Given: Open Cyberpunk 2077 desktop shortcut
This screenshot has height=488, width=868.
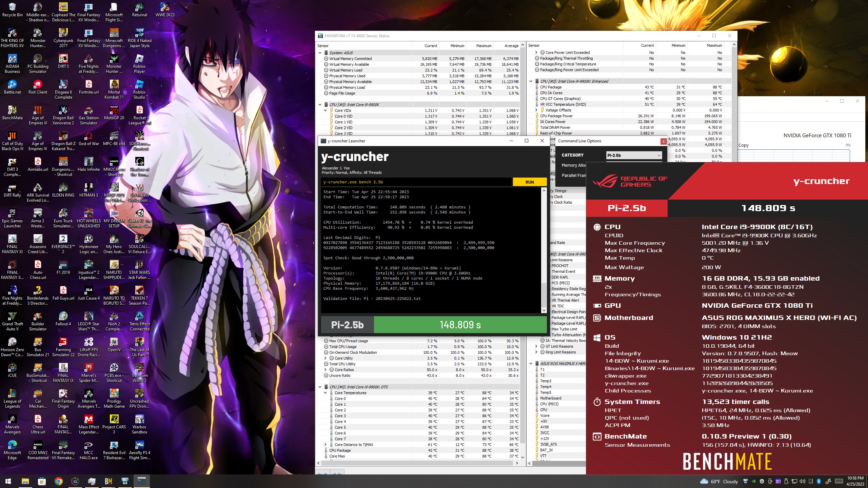Looking at the screenshot, I should pos(63,38).
